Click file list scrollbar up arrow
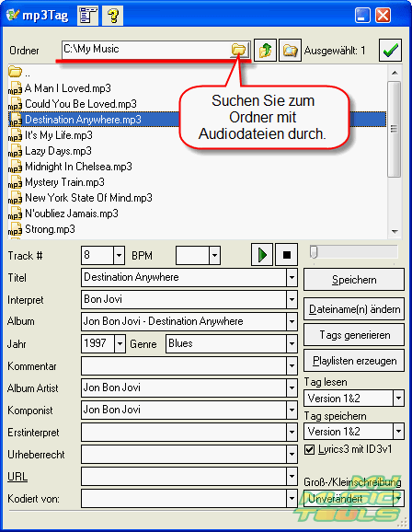The width and height of the screenshot is (412, 532). tap(395, 73)
